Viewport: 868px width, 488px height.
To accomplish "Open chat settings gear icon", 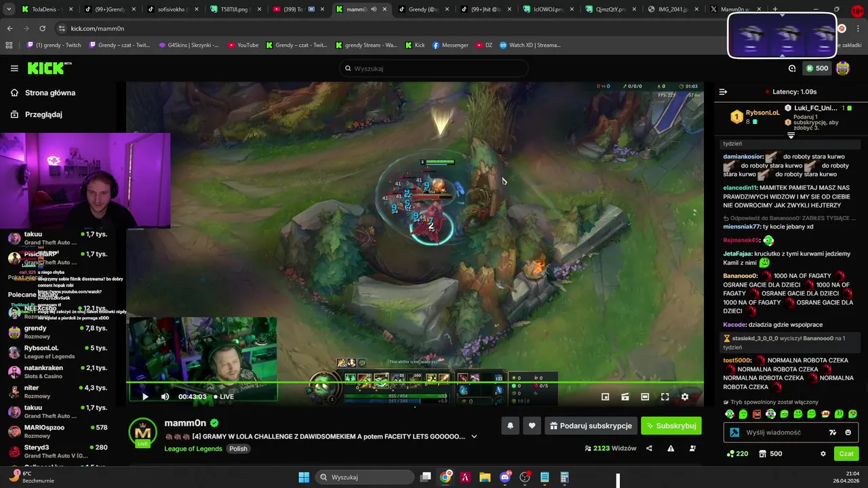I will [823, 453].
